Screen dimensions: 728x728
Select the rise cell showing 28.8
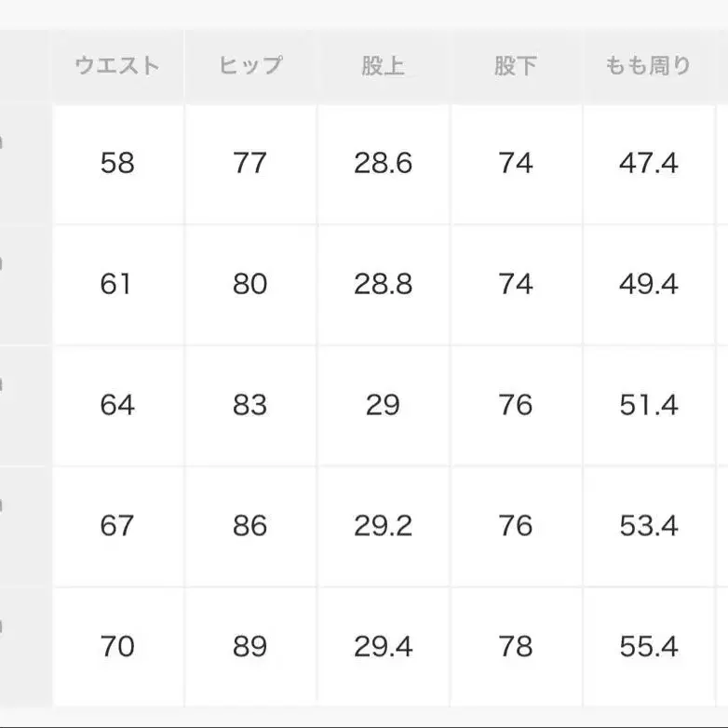point(383,284)
